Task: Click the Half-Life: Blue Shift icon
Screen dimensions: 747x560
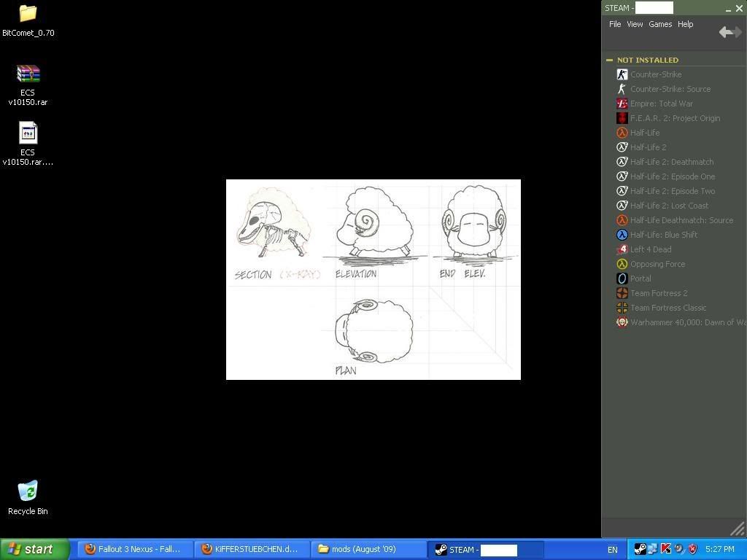Action: pyautogui.click(x=622, y=235)
